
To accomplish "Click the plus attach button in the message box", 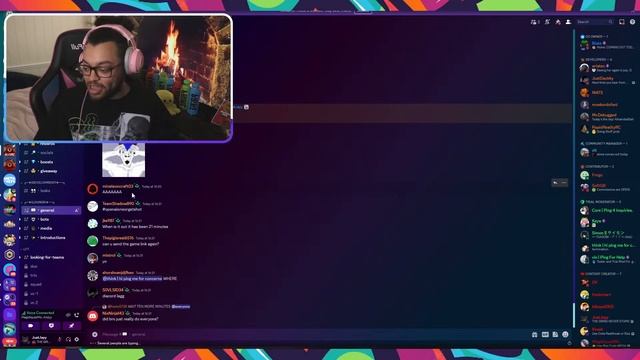I will [x=95, y=334].
